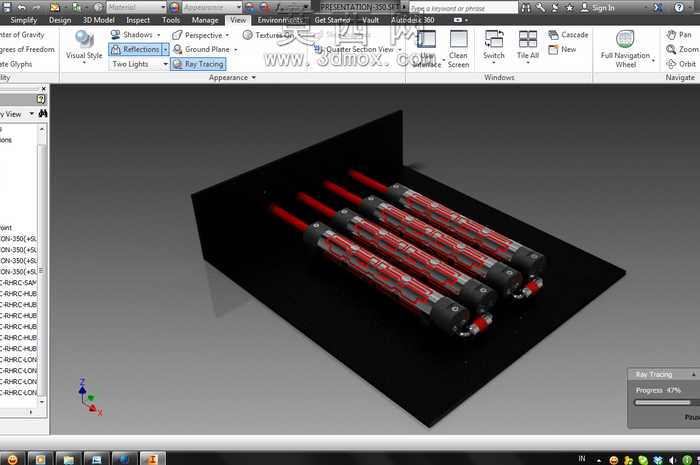Screen dimensions: 700x465
Task: Open the Ground Plane dropdown arrow
Action: pos(236,50)
